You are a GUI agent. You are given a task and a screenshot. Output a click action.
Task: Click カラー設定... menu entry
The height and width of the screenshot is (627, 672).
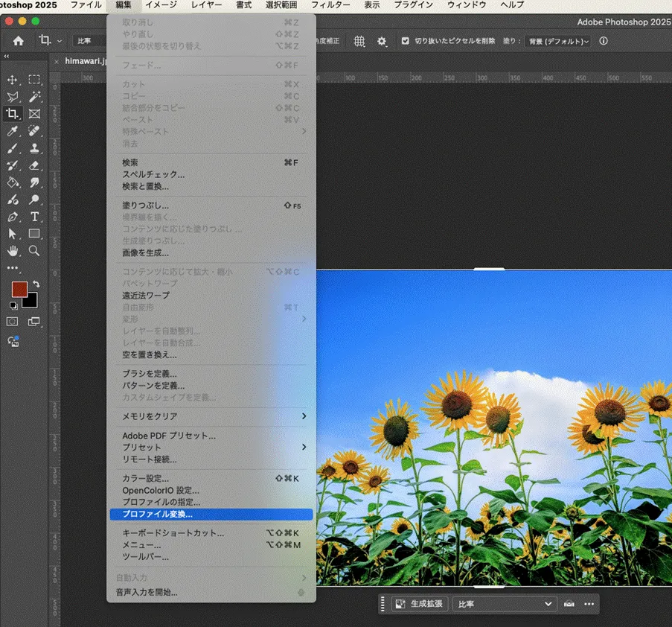click(146, 478)
